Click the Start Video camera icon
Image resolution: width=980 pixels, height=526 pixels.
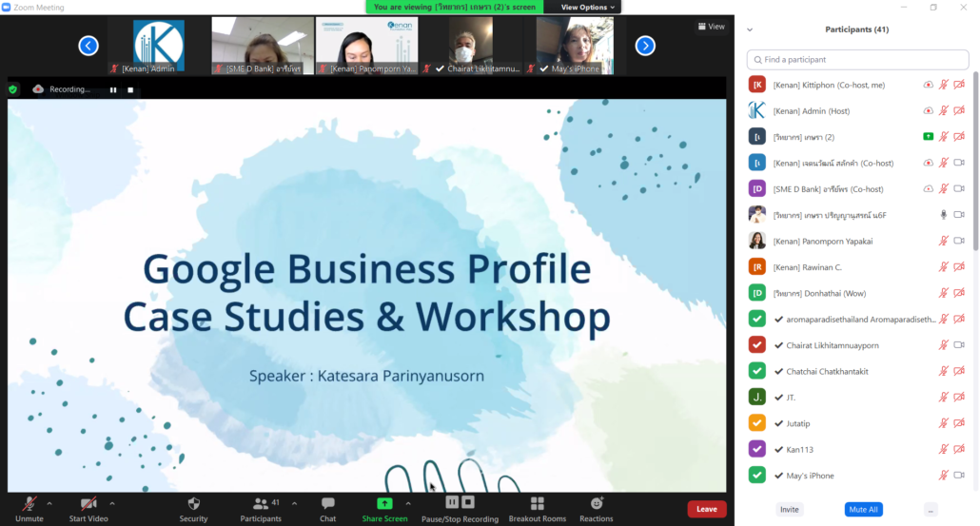(x=88, y=503)
